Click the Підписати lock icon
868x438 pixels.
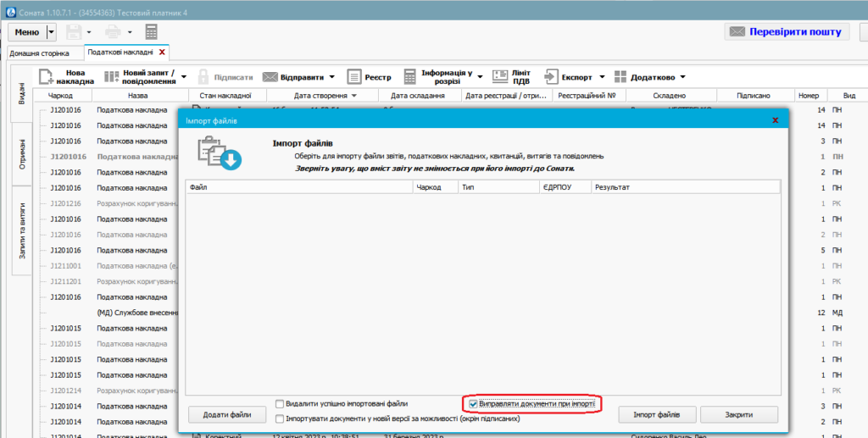coord(203,77)
